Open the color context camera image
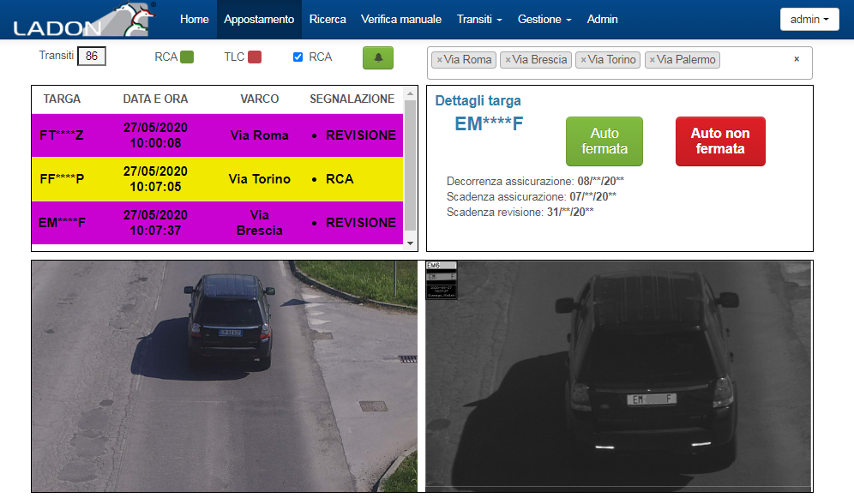 pos(225,376)
